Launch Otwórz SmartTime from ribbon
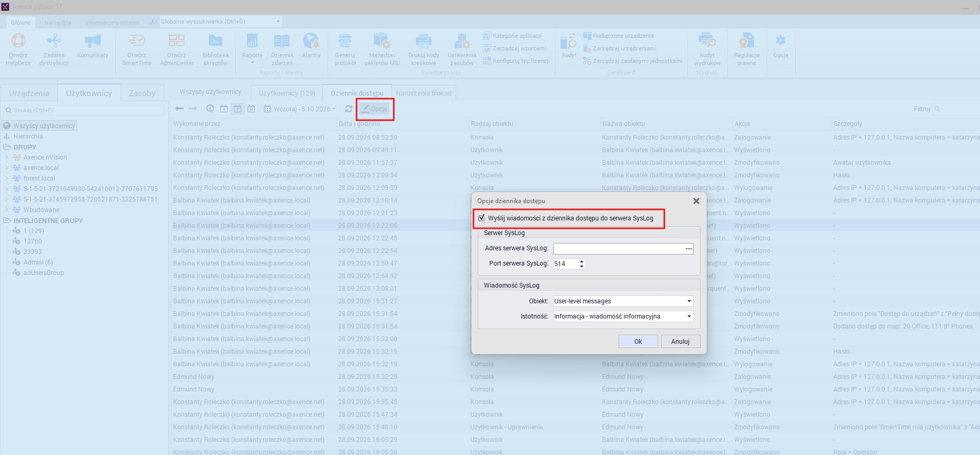This screenshot has height=455, width=980. [137, 49]
